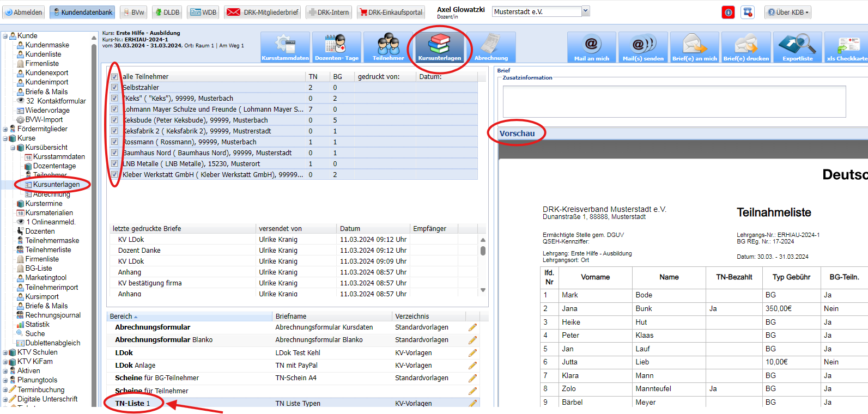Click the Abmelden button
Image resolution: width=868 pixels, height=414 pixels.
(x=23, y=12)
